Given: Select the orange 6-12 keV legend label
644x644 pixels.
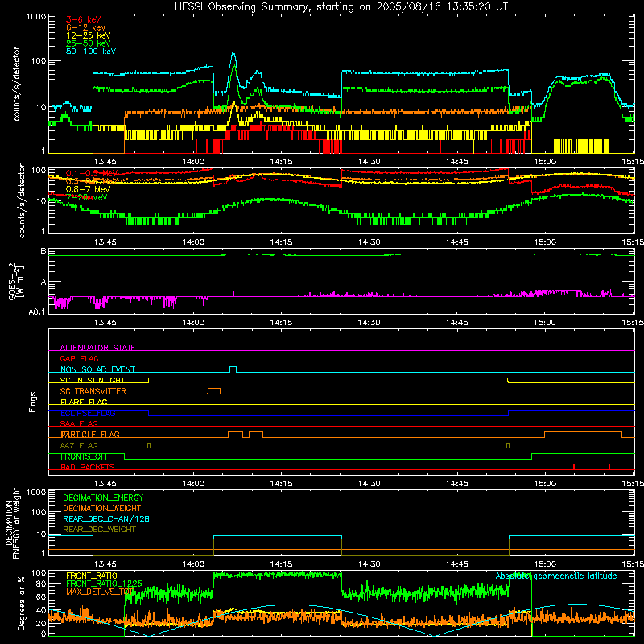Looking at the screenshot, I should (85, 27).
